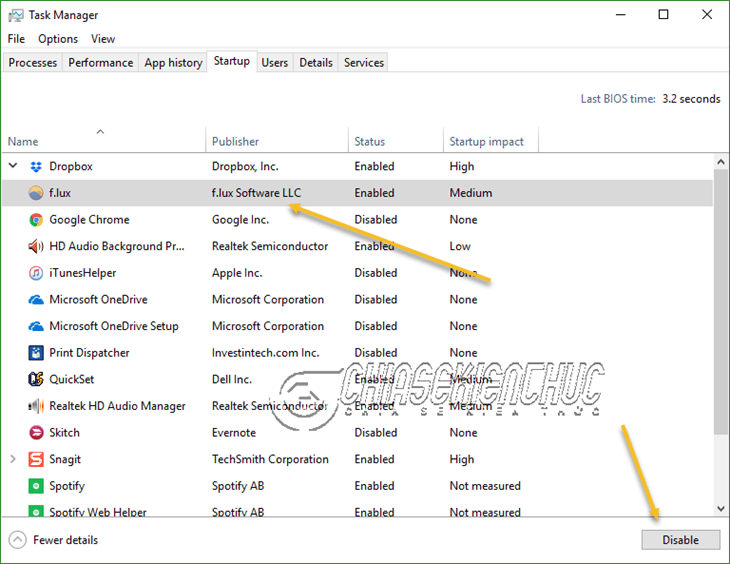This screenshot has width=730, height=564.
Task: Click the Skitch icon
Action: [x=36, y=432]
